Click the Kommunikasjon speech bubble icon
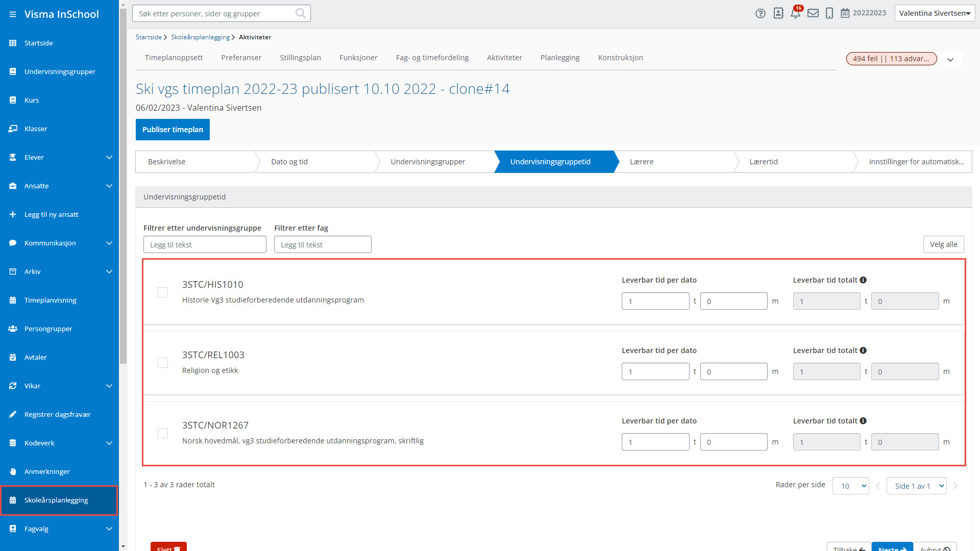980x551 pixels. (13, 243)
